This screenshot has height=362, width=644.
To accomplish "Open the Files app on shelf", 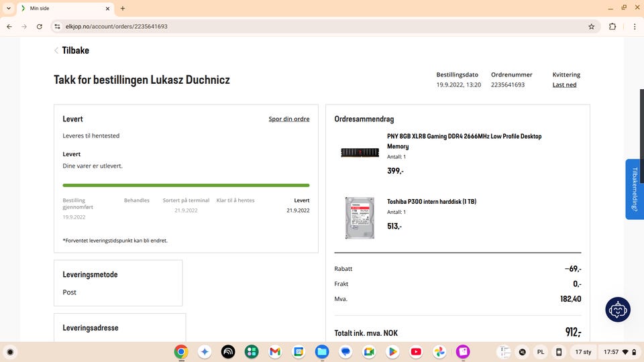I will pos(322,352).
